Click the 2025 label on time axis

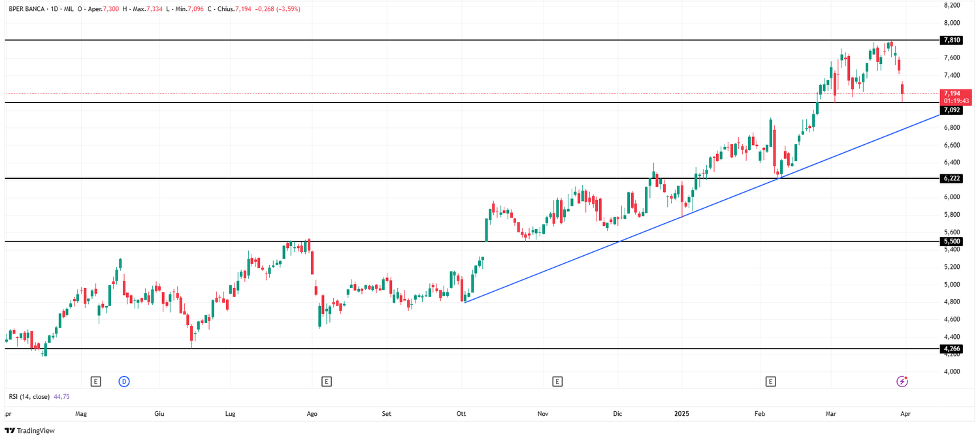click(682, 414)
